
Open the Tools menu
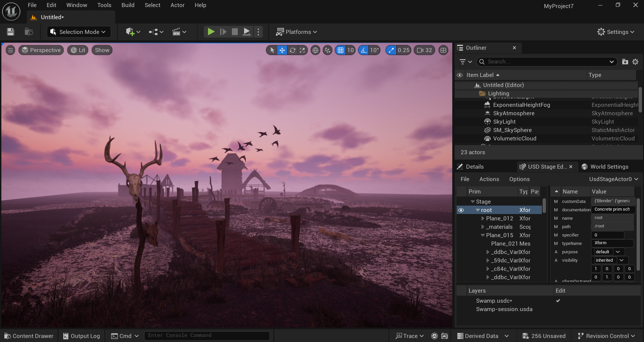[104, 5]
